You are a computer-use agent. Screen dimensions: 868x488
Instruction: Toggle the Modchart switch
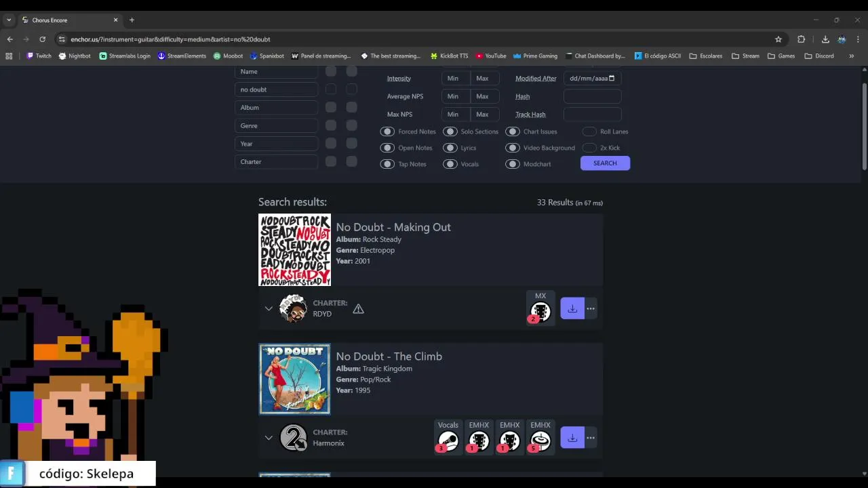coord(513,164)
